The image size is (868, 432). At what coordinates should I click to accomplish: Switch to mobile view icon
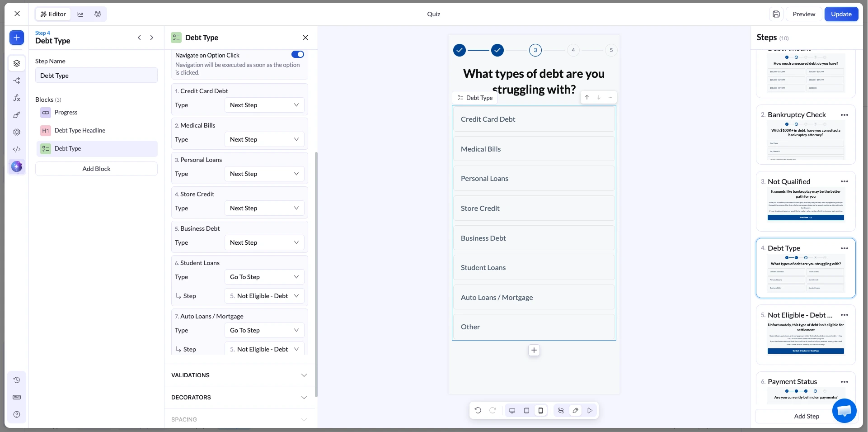[x=540, y=410]
